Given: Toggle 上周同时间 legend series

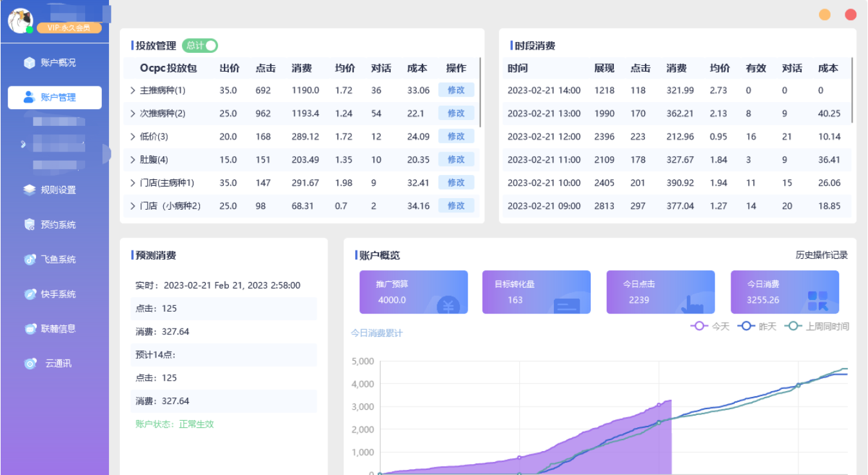Looking at the screenshot, I should click(816, 327).
